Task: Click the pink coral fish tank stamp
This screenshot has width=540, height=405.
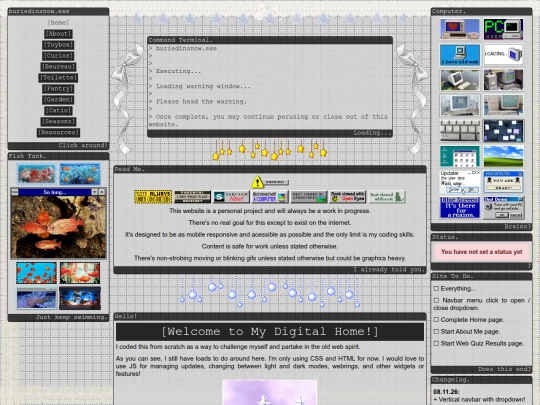Action: [36, 174]
